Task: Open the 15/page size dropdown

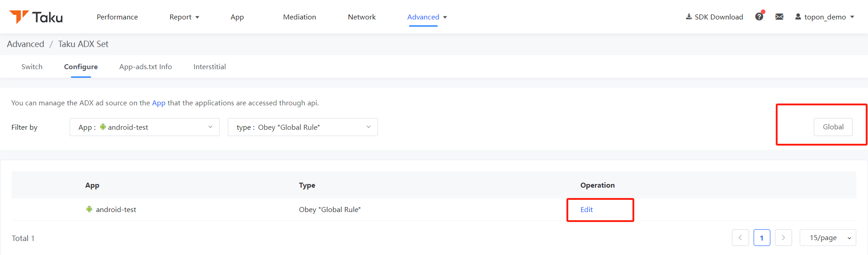Action: point(828,238)
